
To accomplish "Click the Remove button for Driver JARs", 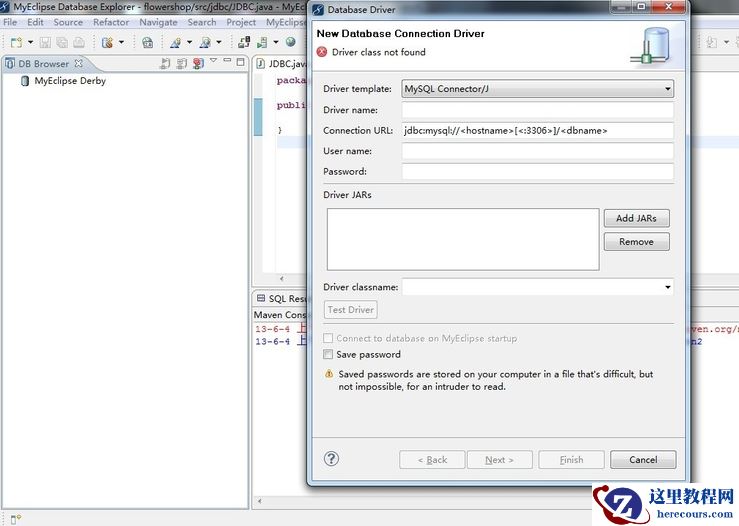I will 636,242.
